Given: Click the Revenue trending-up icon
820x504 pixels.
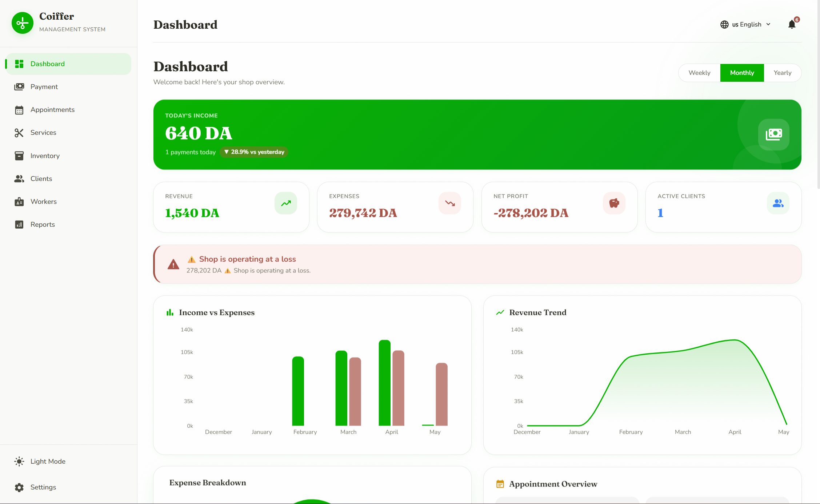Looking at the screenshot, I should click(x=286, y=203).
